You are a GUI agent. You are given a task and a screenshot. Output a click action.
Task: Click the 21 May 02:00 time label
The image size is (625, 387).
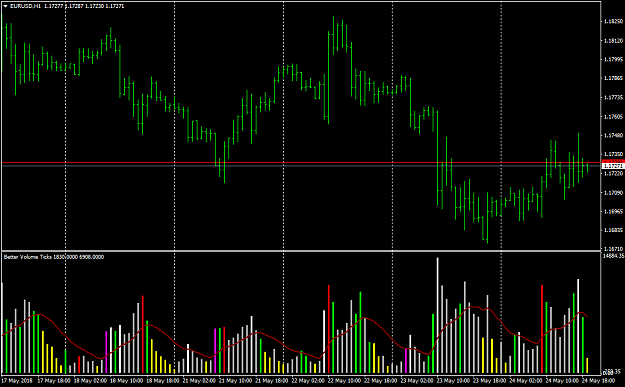click(199, 381)
